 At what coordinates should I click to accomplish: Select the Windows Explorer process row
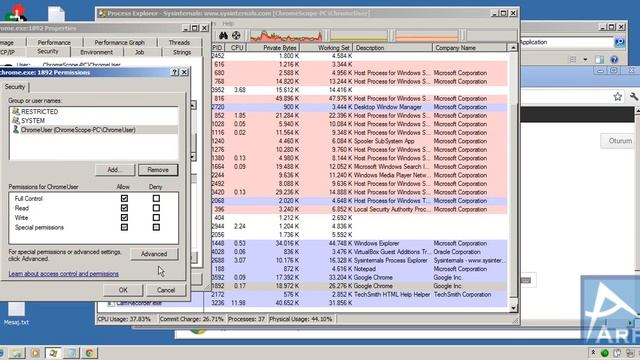click(359, 243)
